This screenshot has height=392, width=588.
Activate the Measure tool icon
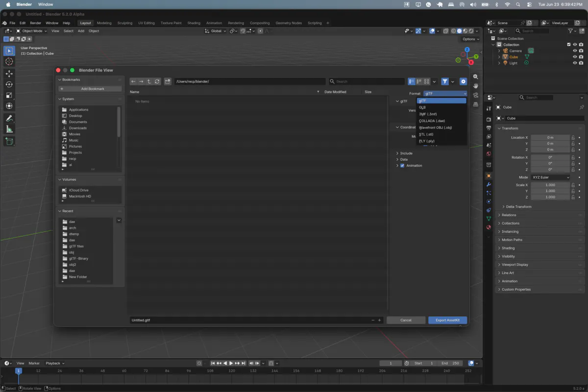pyautogui.click(x=9, y=129)
